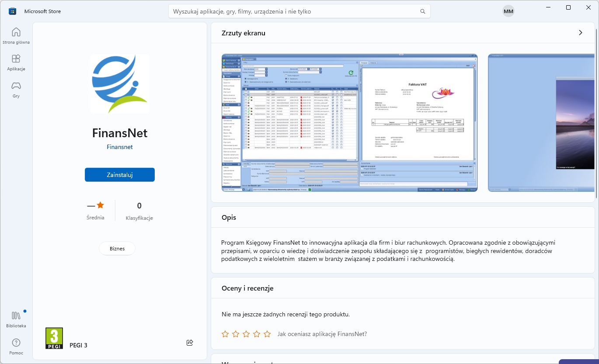This screenshot has height=364, width=599.
Task: Click the PEGI 3 text label
Action: tap(79, 345)
